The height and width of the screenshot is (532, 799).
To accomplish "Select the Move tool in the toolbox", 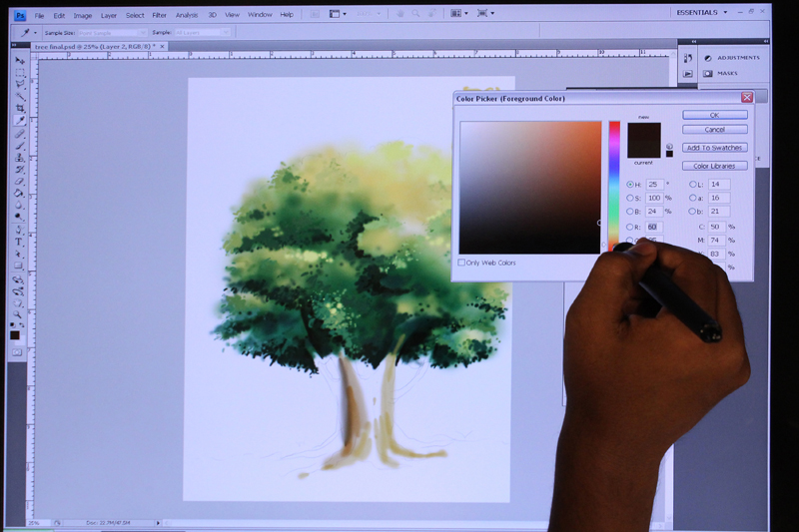I will (19, 61).
